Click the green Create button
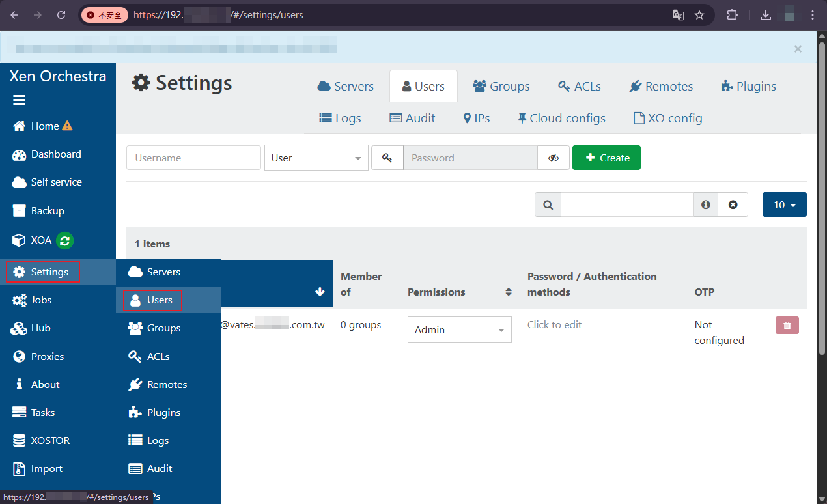This screenshot has height=504, width=827. (x=606, y=158)
